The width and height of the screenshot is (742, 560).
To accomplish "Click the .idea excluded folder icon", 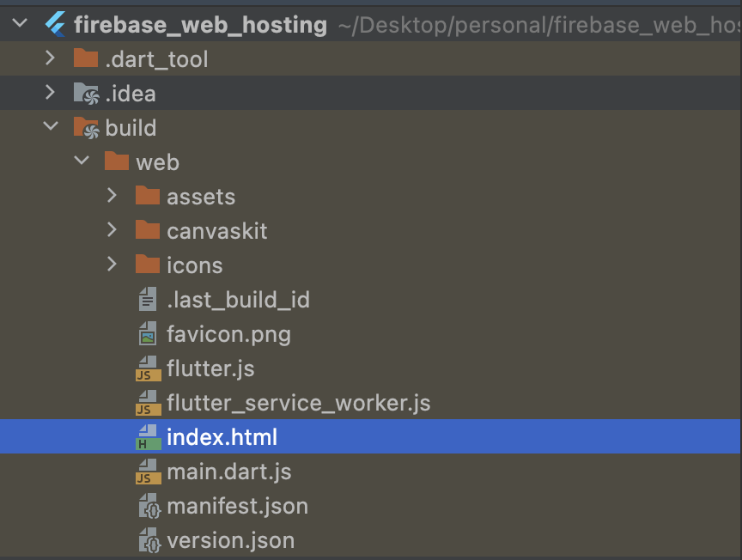I will [86, 94].
